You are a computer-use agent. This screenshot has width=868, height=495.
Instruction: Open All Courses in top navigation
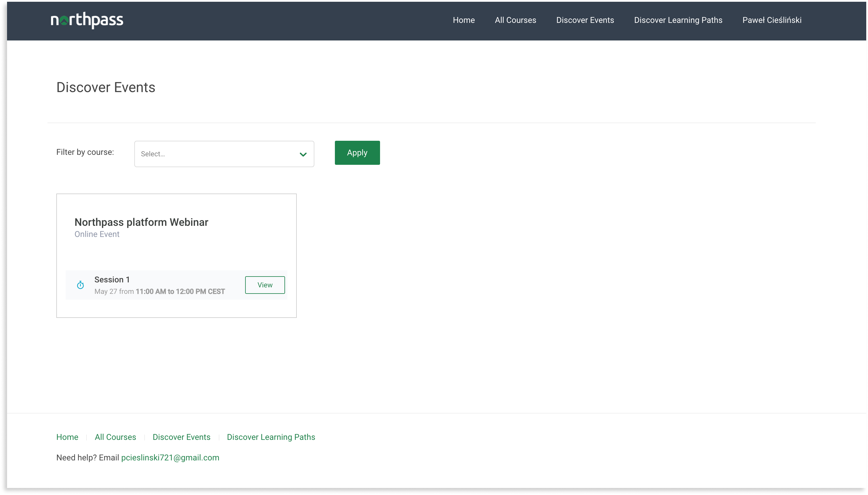click(x=515, y=20)
